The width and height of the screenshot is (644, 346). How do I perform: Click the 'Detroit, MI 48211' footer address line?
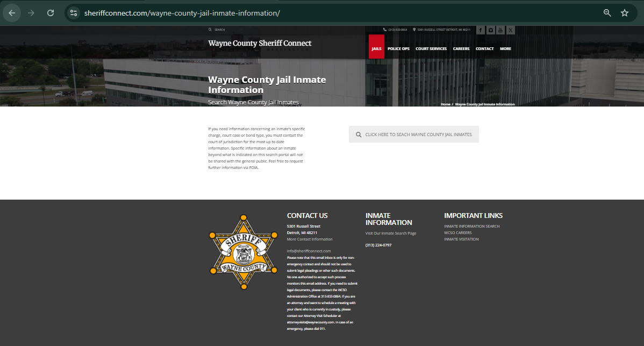click(302, 232)
